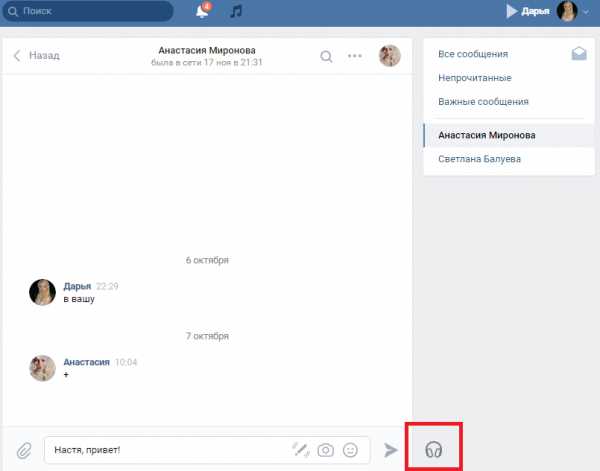The height and width of the screenshot is (471, 600).
Task: Click the Анастасия sender name in message
Action: pos(86,362)
